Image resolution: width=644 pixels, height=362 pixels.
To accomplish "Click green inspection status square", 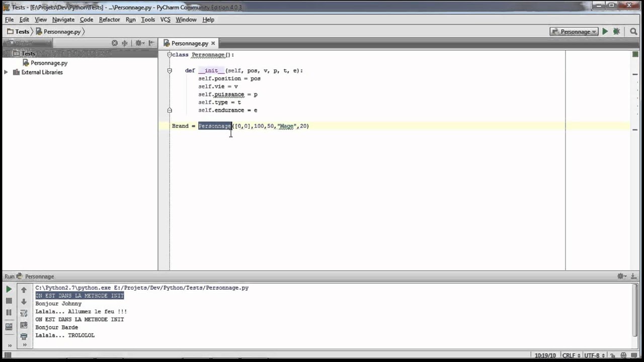I will click(x=636, y=54).
